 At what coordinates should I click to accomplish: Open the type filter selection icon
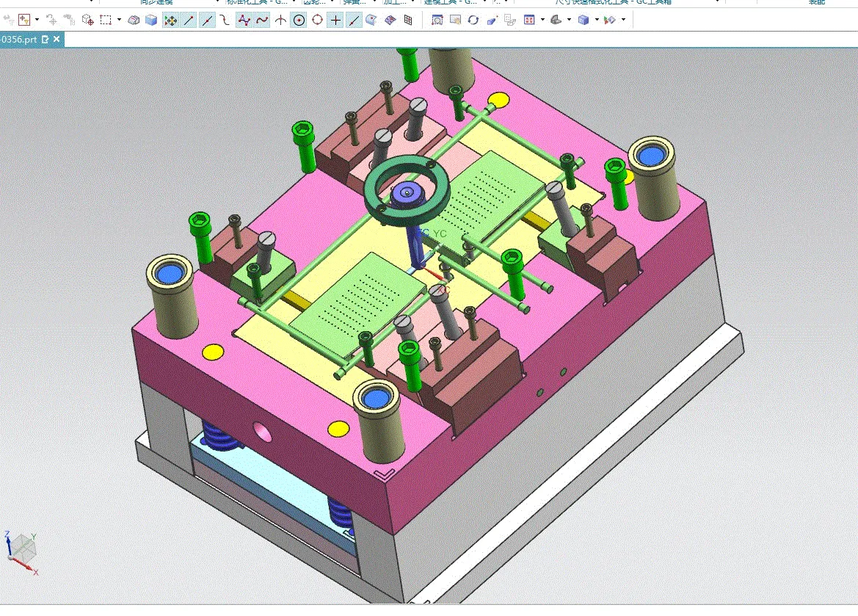23,21
